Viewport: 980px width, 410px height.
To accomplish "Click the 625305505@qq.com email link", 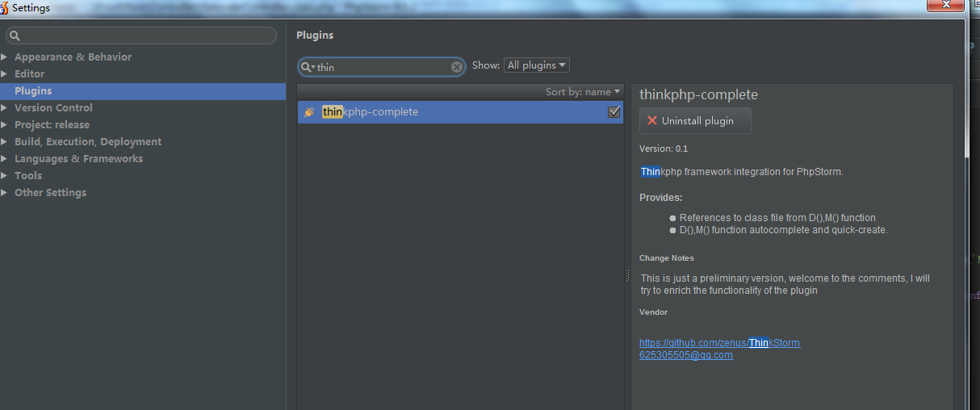I will click(x=685, y=355).
